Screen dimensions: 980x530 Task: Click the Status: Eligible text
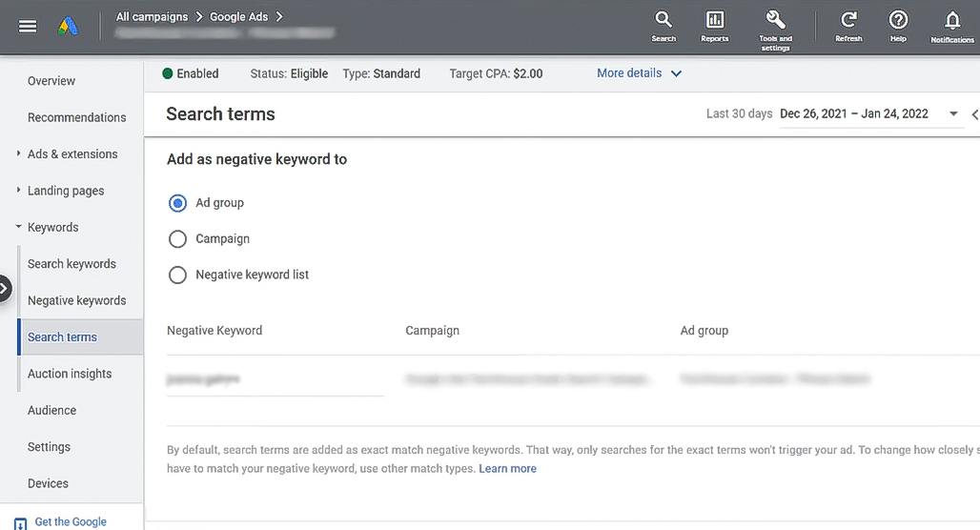click(x=289, y=73)
